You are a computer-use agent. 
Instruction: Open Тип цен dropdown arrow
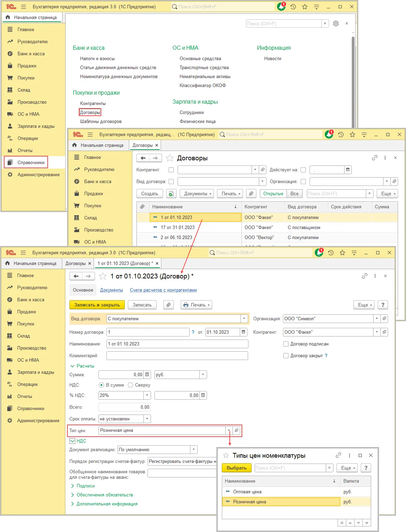click(229, 430)
